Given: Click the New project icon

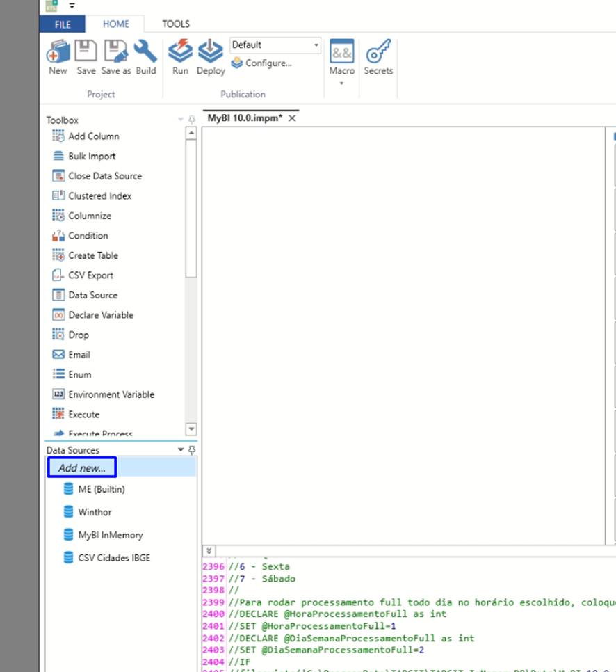Looking at the screenshot, I should (58, 53).
